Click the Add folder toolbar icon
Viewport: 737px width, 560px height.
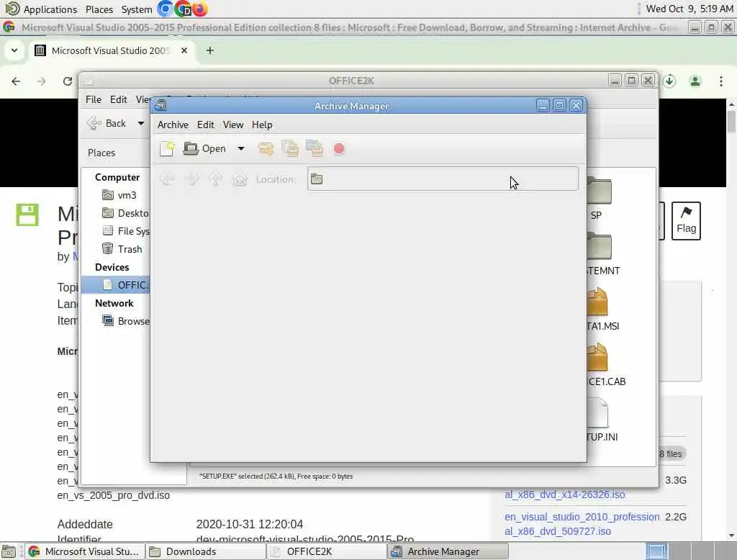[x=315, y=148]
